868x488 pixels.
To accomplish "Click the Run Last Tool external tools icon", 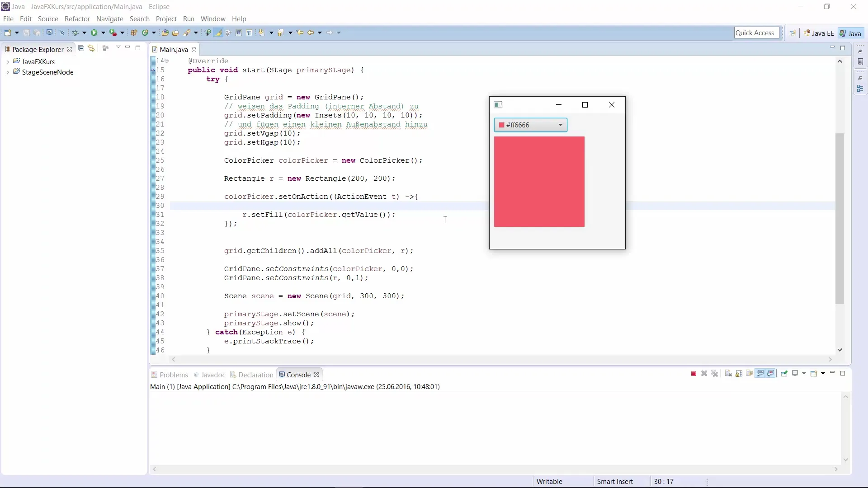I will point(113,33).
